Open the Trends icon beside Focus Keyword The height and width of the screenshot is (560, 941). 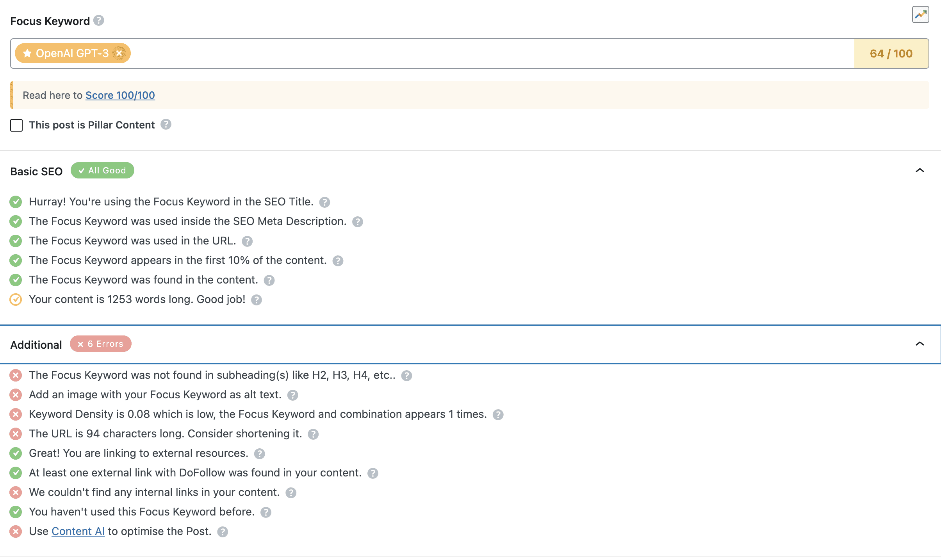click(920, 15)
